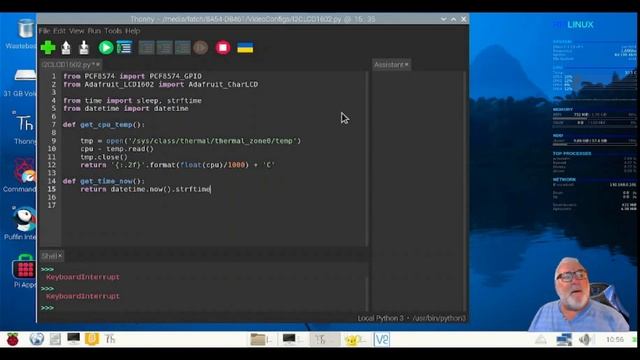Switch to the monitor window taskbar button

(x=293, y=339)
